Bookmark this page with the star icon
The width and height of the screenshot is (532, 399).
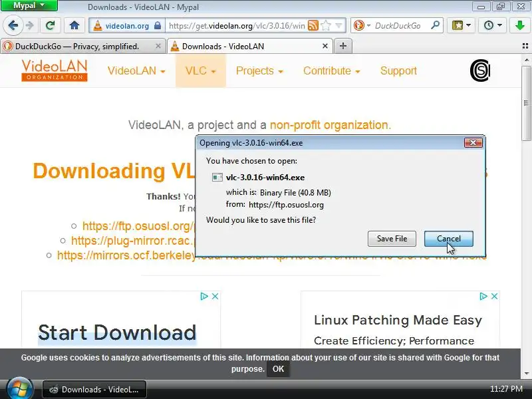[326, 25]
